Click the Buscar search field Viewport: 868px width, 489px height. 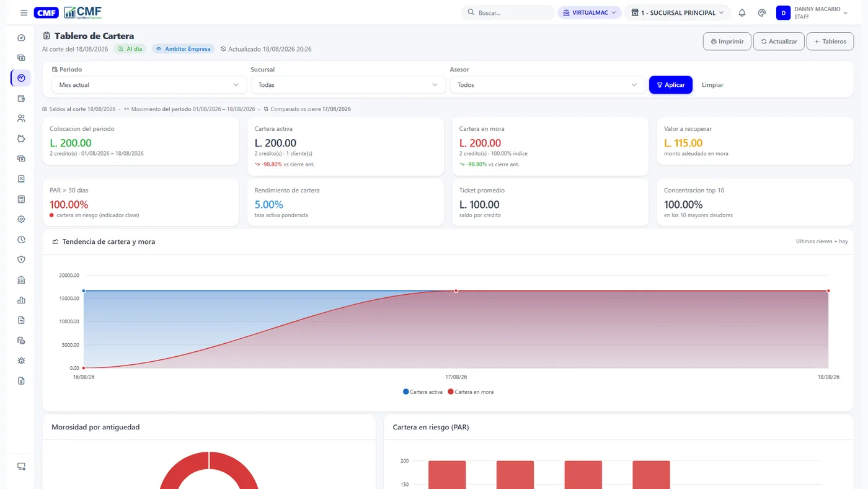508,12
